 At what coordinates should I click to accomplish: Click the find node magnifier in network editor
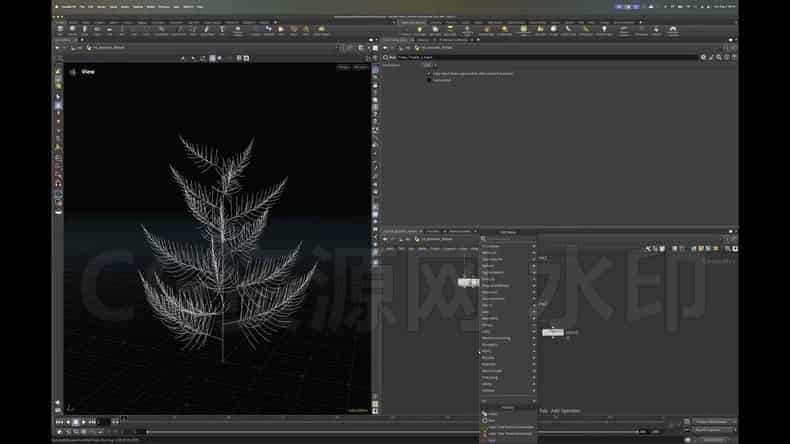point(728,248)
